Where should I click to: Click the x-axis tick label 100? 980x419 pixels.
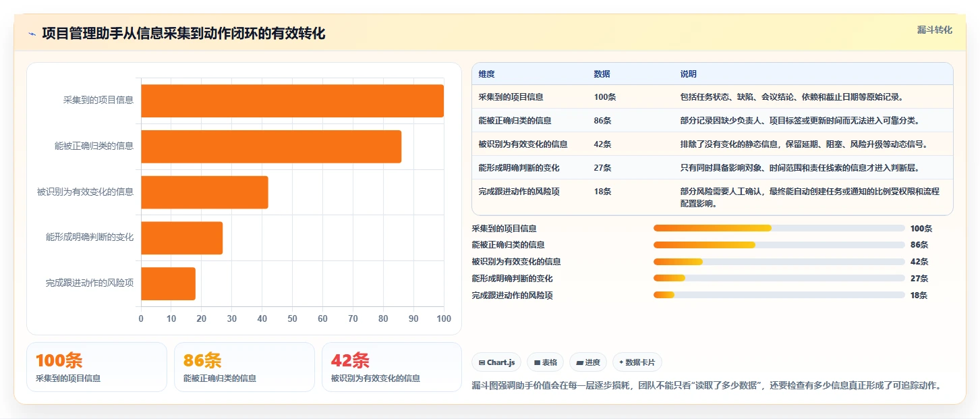(x=443, y=319)
